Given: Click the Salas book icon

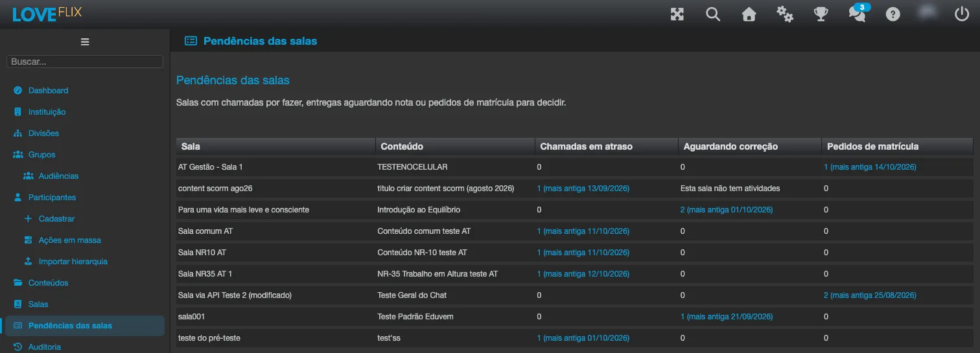Looking at the screenshot, I should tap(18, 304).
